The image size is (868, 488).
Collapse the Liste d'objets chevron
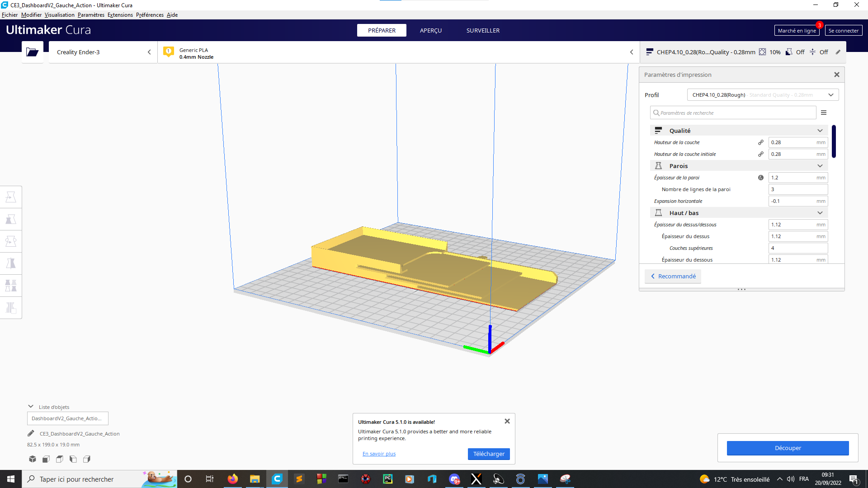31,407
